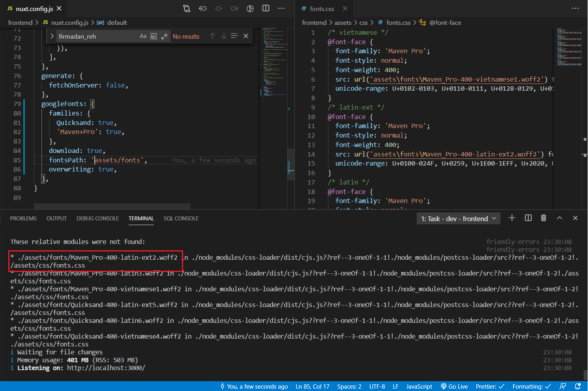Image resolution: width=588 pixels, height=391 pixels.
Task: Close the bottom panel
Action: point(575,218)
